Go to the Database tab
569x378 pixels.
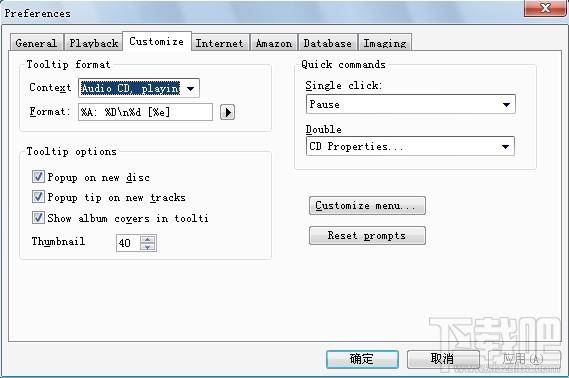coord(328,42)
